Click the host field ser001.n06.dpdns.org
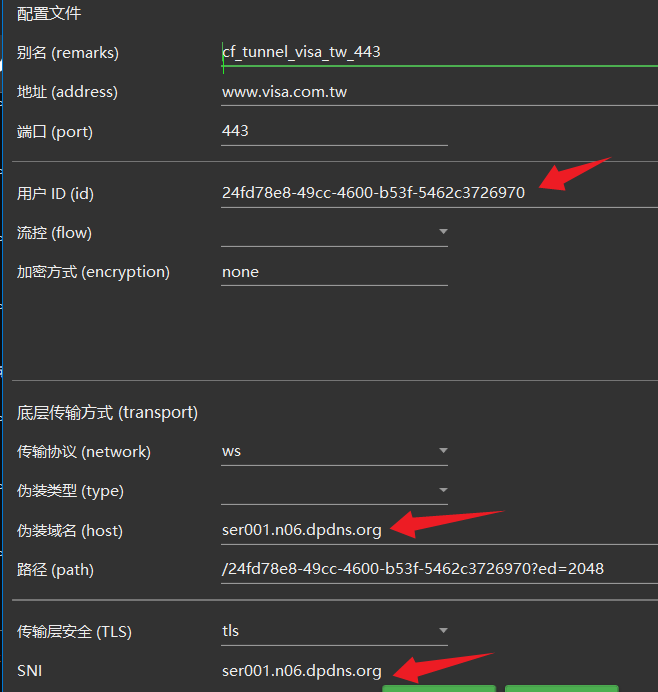The width and height of the screenshot is (658, 692). click(x=439, y=530)
